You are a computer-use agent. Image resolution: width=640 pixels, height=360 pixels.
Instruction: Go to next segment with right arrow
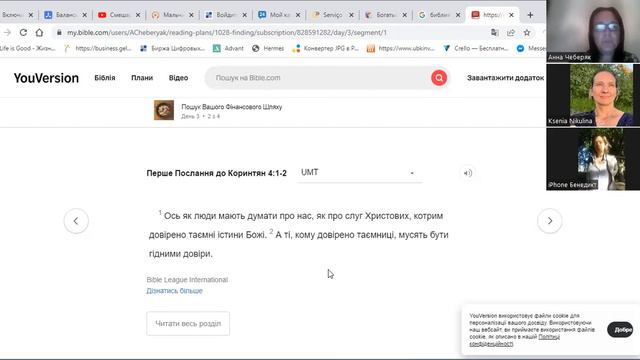point(550,221)
